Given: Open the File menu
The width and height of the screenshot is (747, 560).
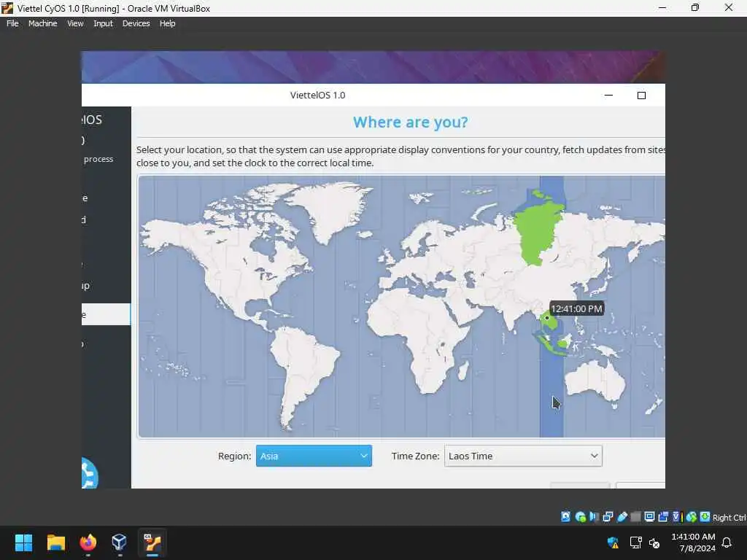Looking at the screenshot, I should [12, 23].
